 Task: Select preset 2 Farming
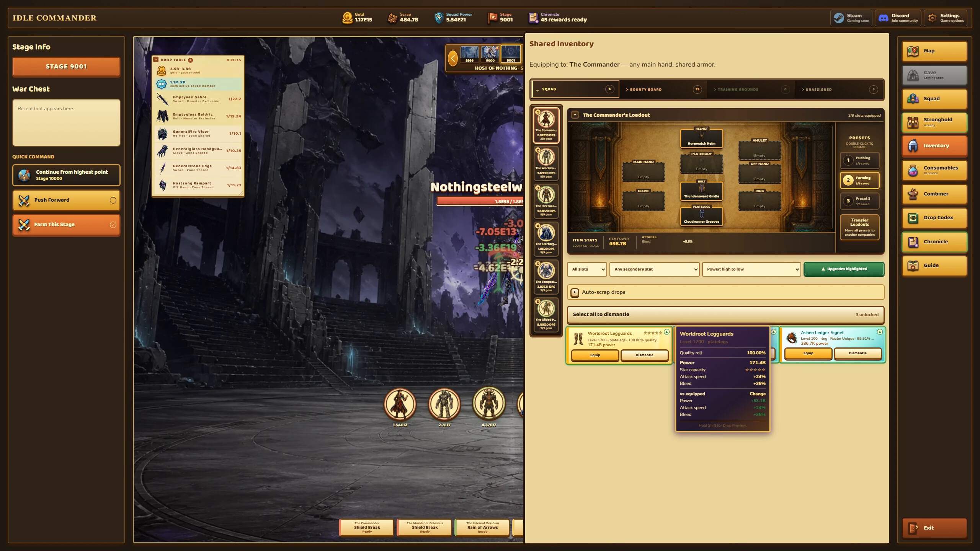tap(859, 180)
